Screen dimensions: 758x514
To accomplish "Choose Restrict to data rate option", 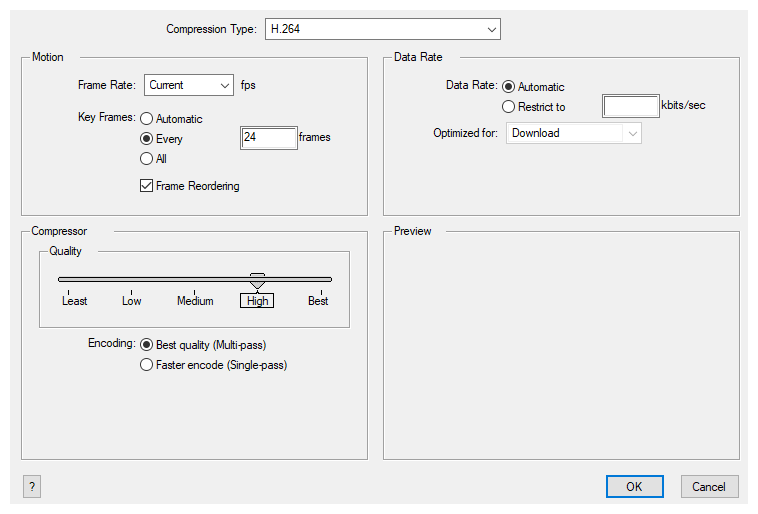I will (509, 107).
